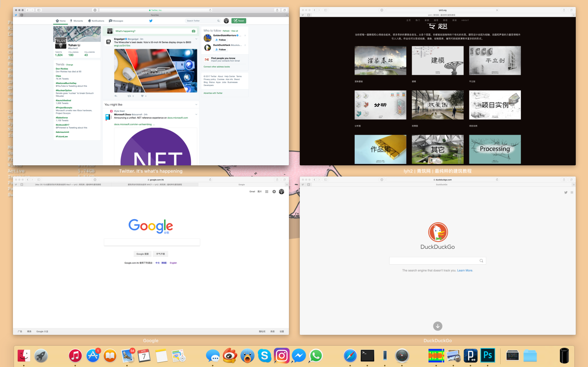Viewport: 588px width, 367px height.
Task: Click the retweet icon under Engadget tweet
Action: (x=129, y=96)
